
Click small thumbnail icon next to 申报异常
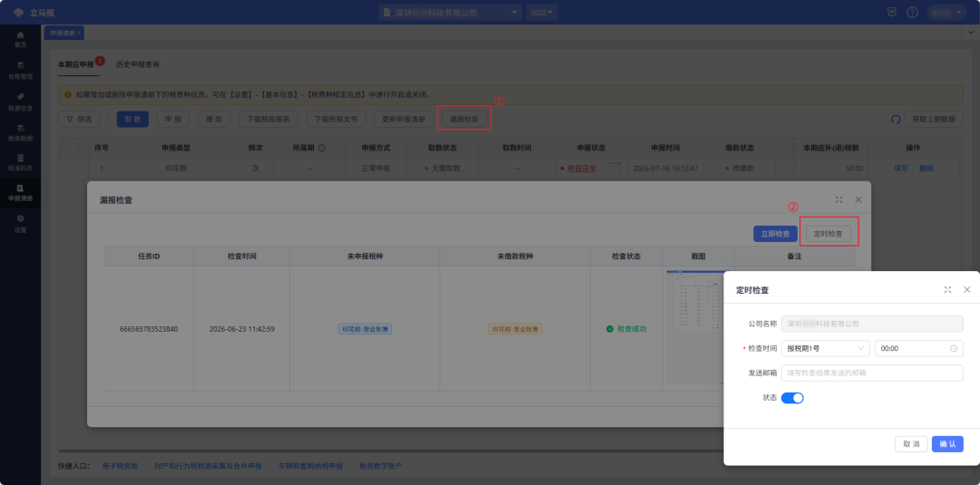coord(615,168)
